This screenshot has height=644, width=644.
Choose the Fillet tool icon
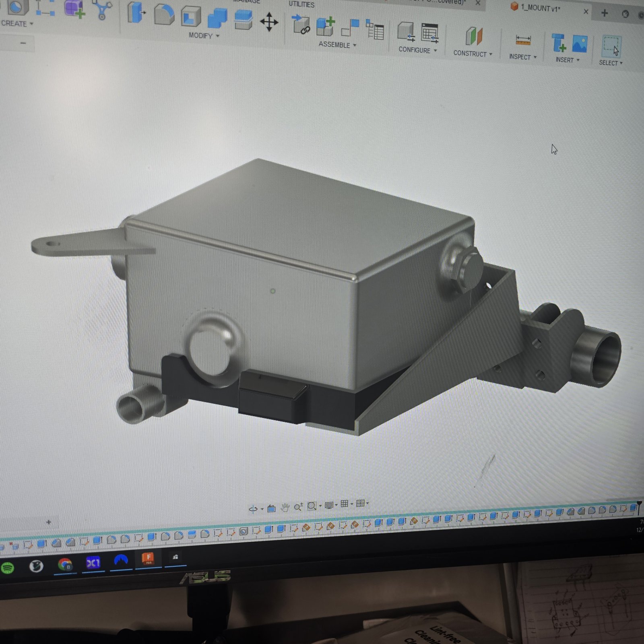(x=164, y=14)
